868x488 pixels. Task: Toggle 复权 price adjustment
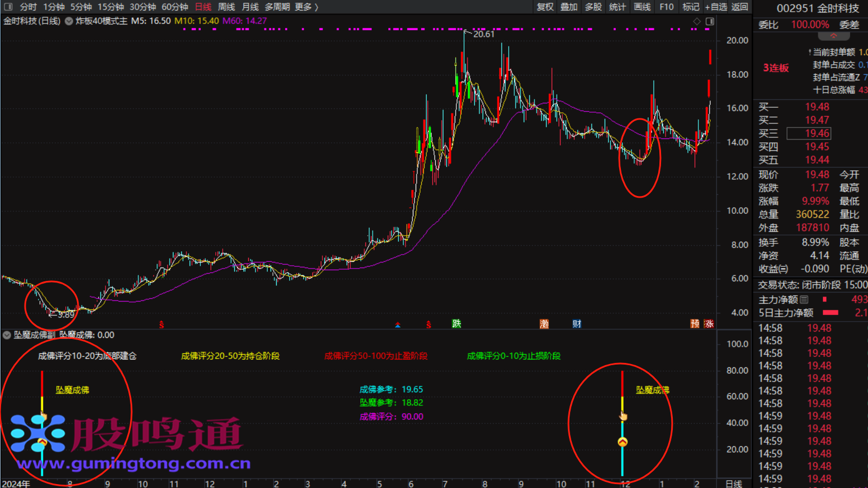click(x=545, y=7)
